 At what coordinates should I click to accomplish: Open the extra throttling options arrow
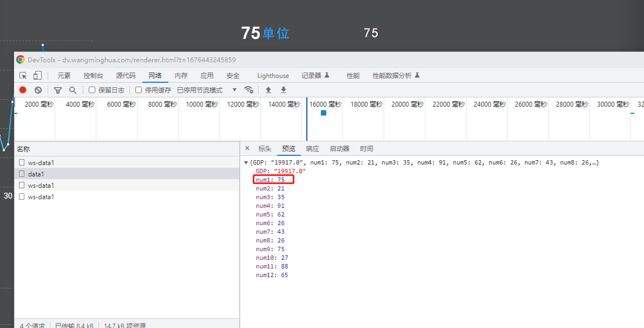click(x=235, y=90)
